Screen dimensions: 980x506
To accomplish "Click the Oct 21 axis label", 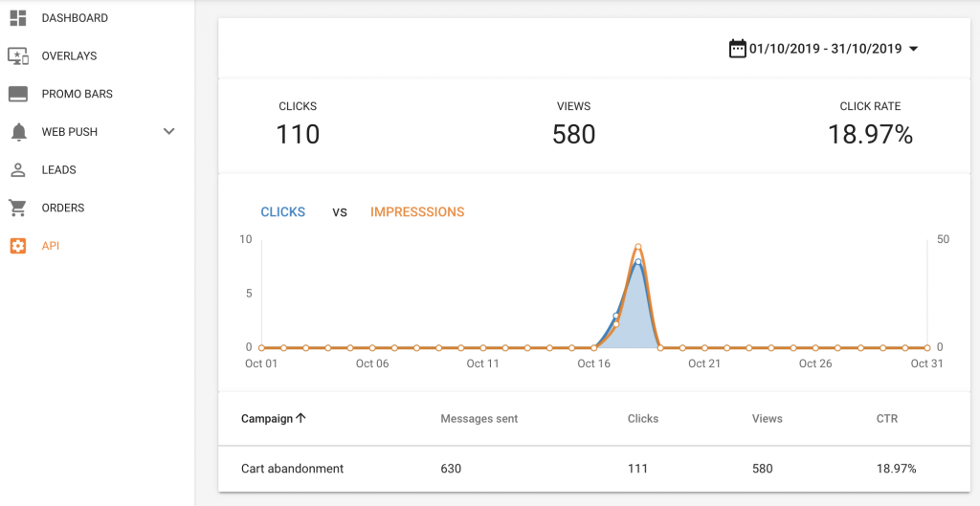I will click(x=705, y=363).
